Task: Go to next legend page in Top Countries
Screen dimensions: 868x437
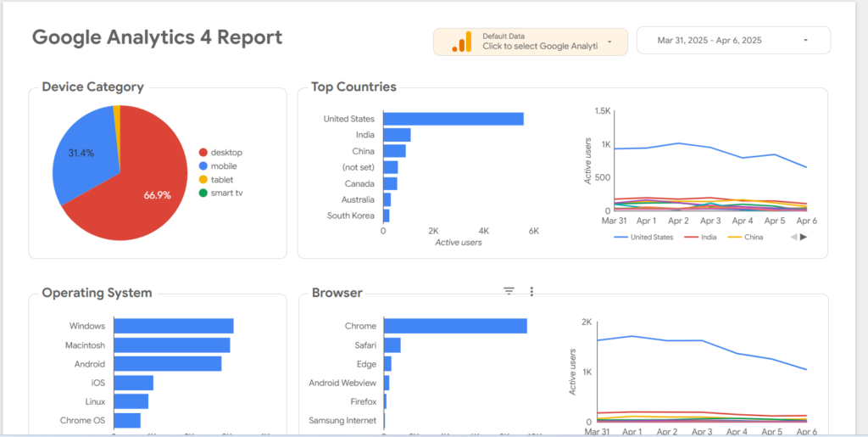Action: pyautogui.click(x=804, y=237)
